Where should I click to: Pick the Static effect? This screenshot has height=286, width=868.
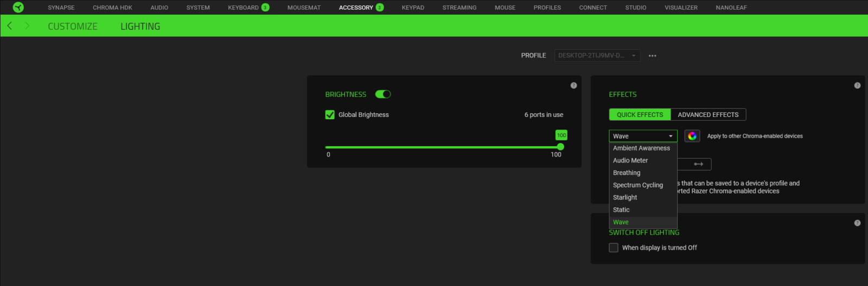click(x=643, y=210)
